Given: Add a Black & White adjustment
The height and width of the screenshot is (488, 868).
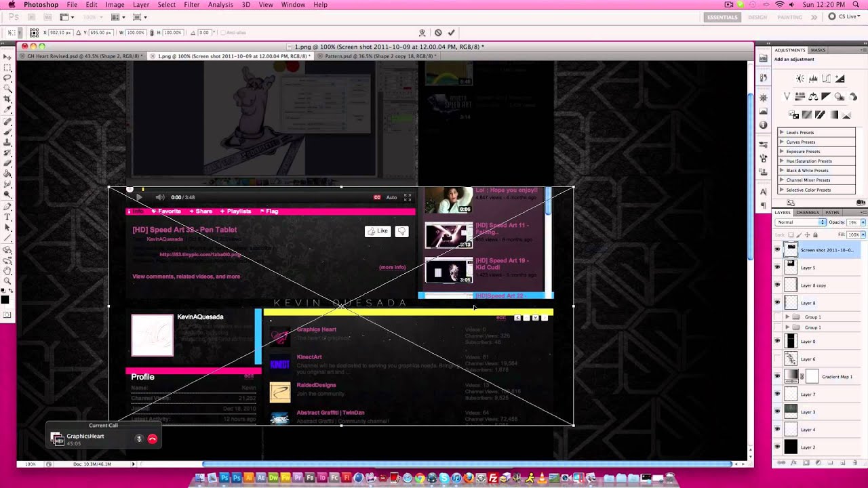Looking at the screenshot, I should 826,97.
